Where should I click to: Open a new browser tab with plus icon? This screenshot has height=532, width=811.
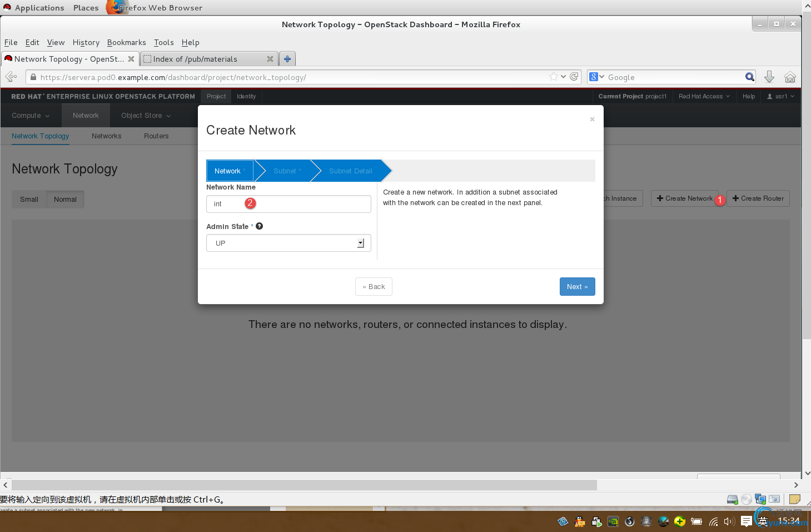(x=287, y=59)
